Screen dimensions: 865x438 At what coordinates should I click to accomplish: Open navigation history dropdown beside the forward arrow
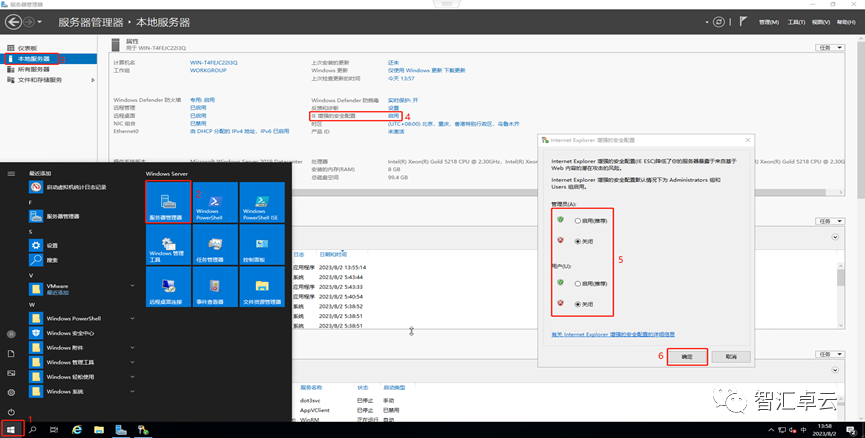pos(40,22)
